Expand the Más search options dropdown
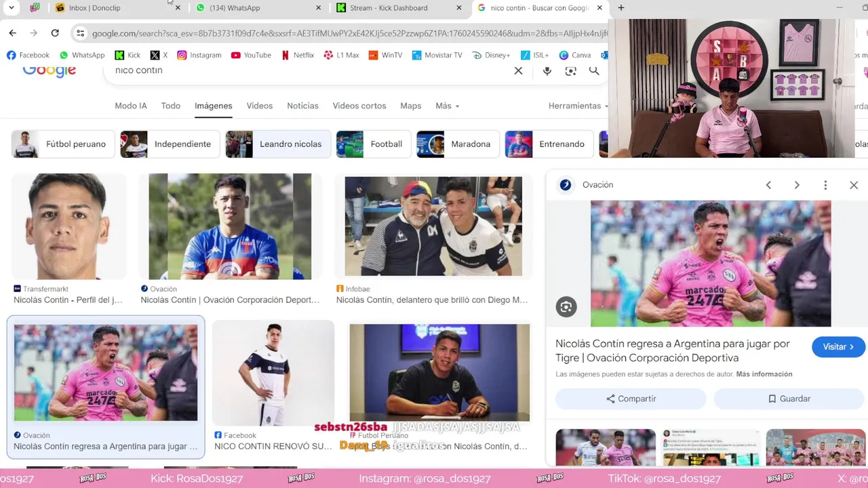Image resolution: width=868 pixels, height=488 pixels. 448,106
